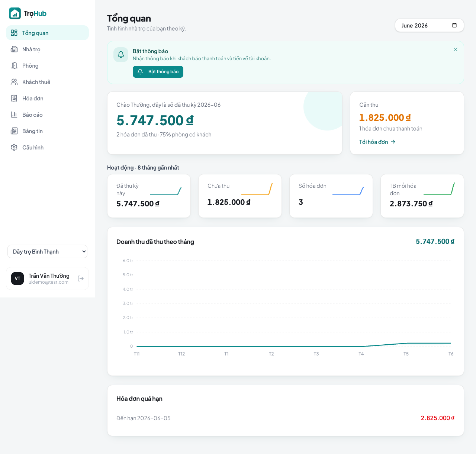Click the bell icon in the notification banner
This screenshot has height=454, width=476.
[x=121, y=55]
